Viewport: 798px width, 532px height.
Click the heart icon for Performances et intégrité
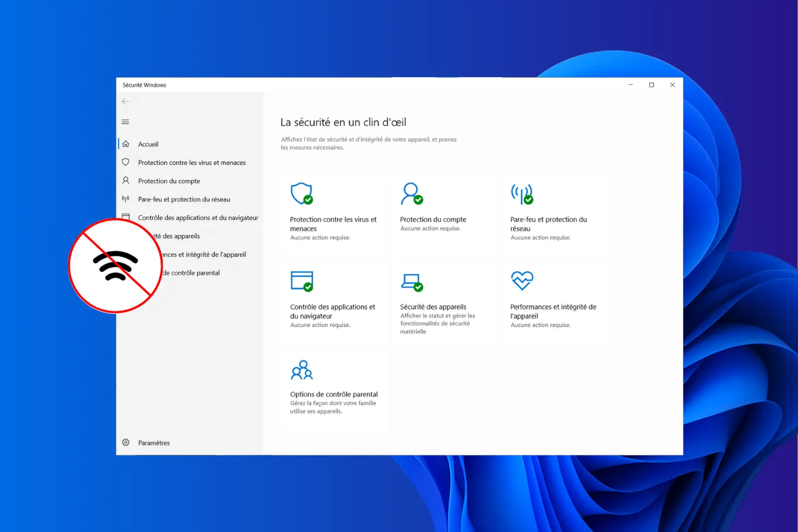click(x=521, y=281)
